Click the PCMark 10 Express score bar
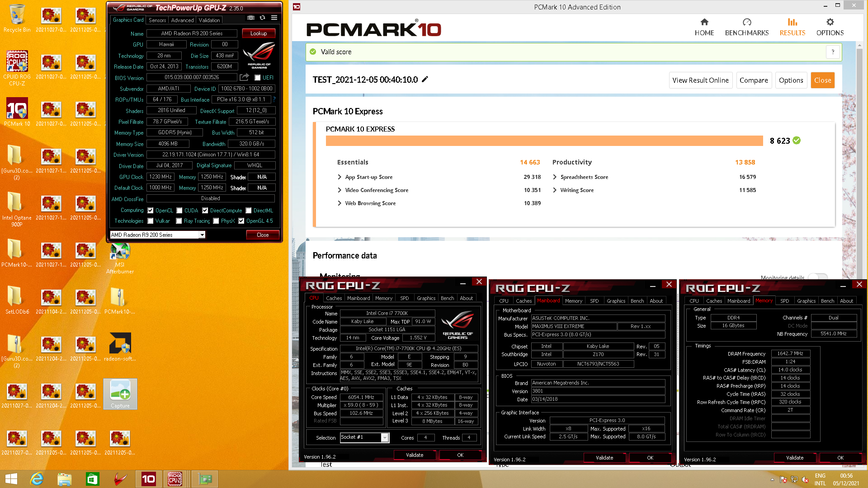This screenshot has height=488, width=868. click(544, 141)
